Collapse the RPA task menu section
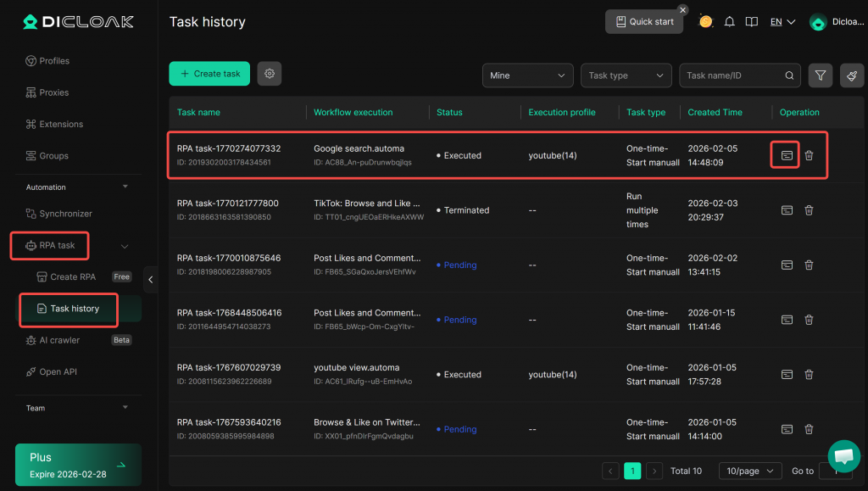The width and height of the screenshot is (868, 491). 125,246
